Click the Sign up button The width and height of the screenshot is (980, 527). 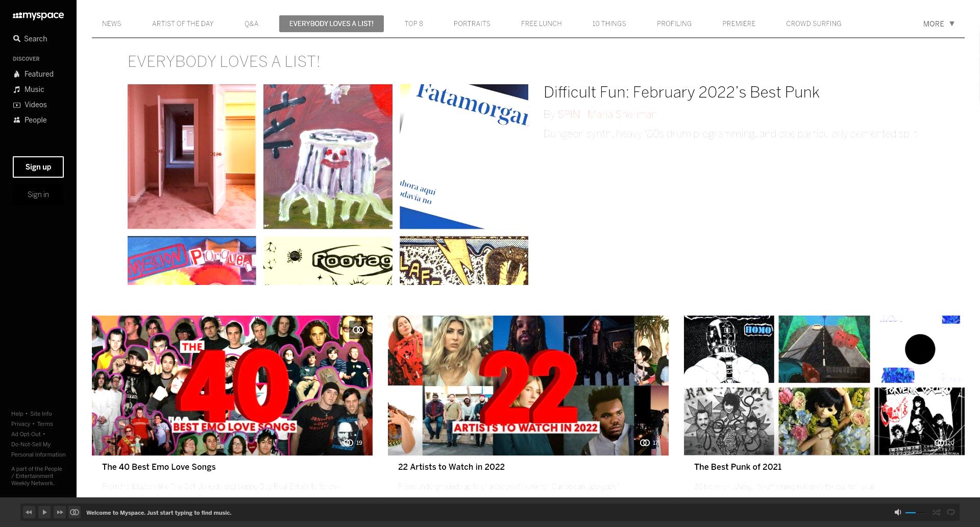[38, 167]
